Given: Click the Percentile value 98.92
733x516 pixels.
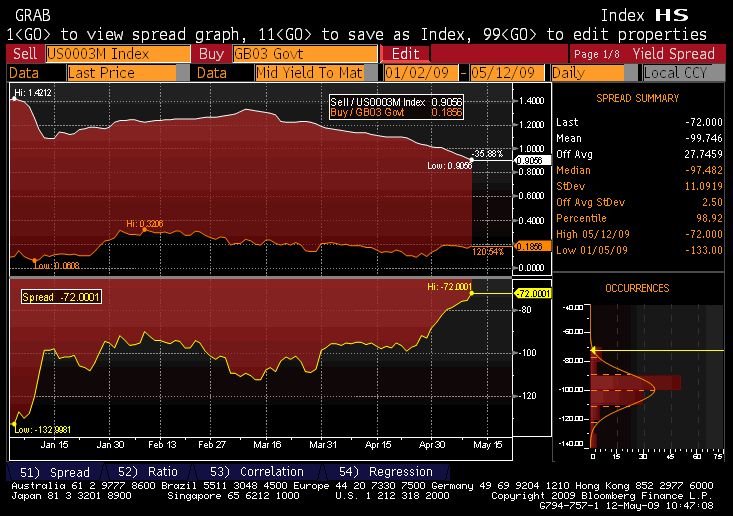Looking at the screenshot, I should pos(709,218).
